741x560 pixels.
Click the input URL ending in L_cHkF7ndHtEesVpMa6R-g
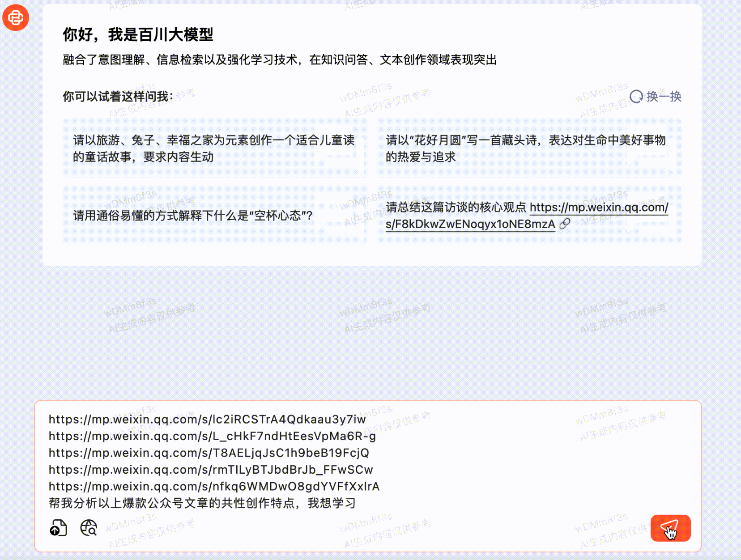tap(212, 436)
